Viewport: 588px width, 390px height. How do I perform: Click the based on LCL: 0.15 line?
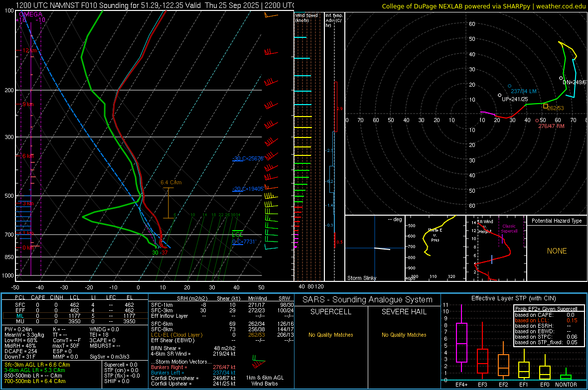[546, 320]
